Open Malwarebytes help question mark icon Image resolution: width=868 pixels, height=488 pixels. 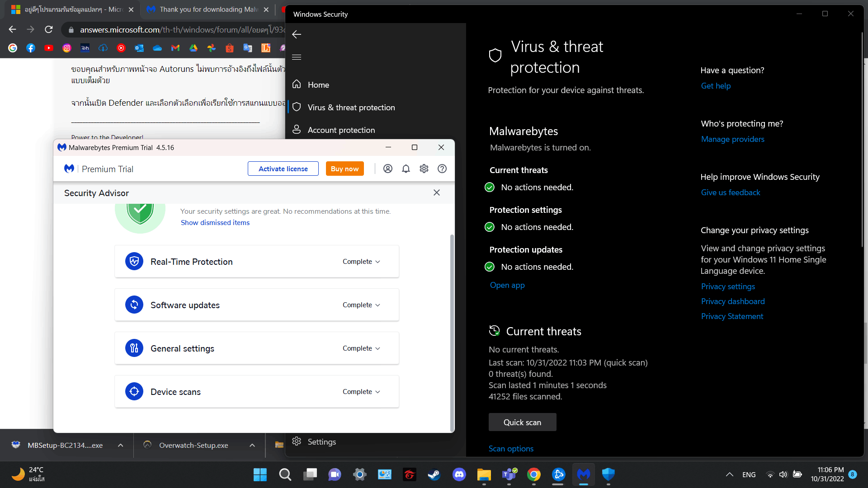442,169
